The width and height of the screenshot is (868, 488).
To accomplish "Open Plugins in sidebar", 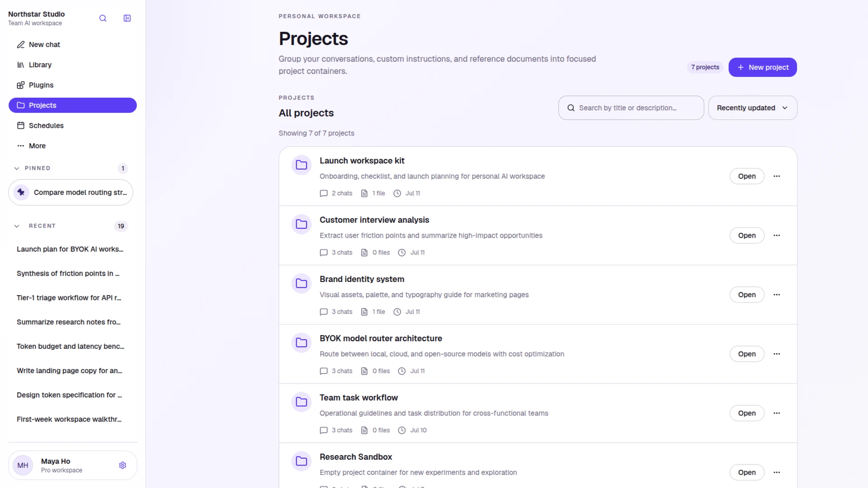I will (72, 85).
